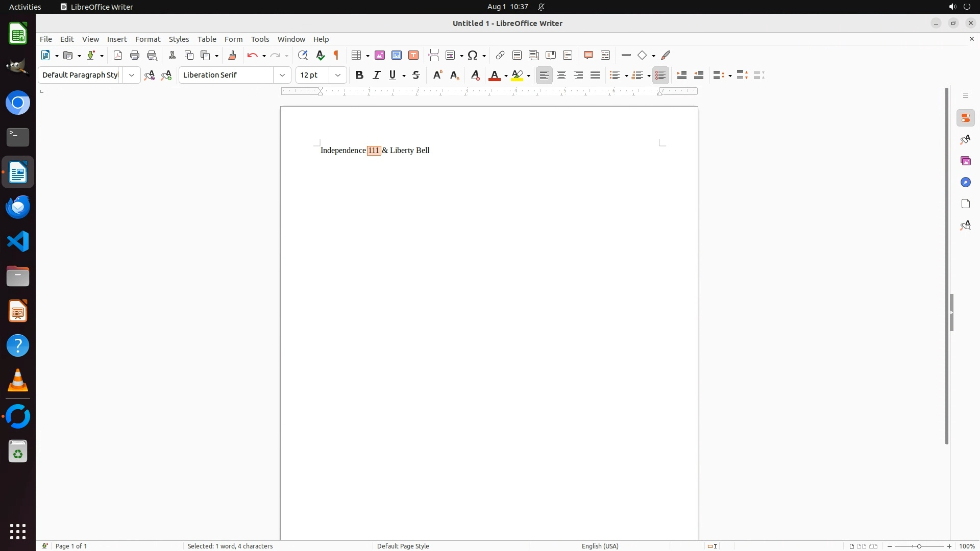Screen dimensions: 980x551
Task: Expand the font name dropdown
Action: [282, 76]
